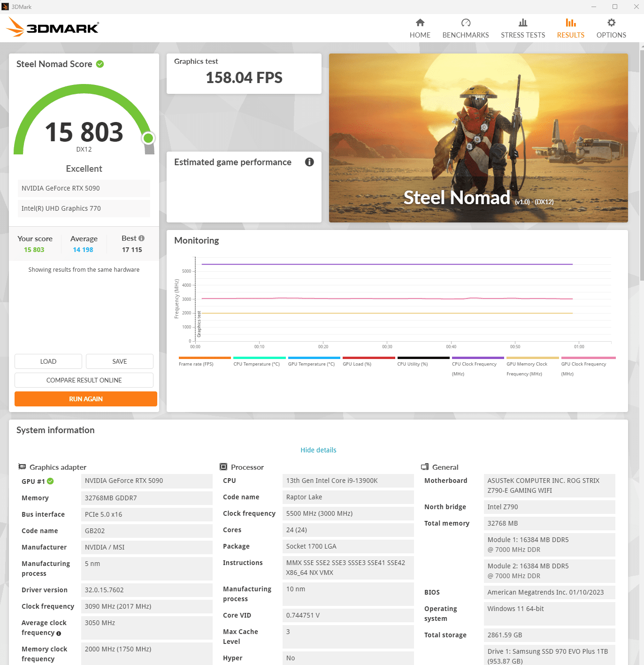
Task: Toggle CPU Clock Frequency series in the chart legend
Action: tap(478, 367)
